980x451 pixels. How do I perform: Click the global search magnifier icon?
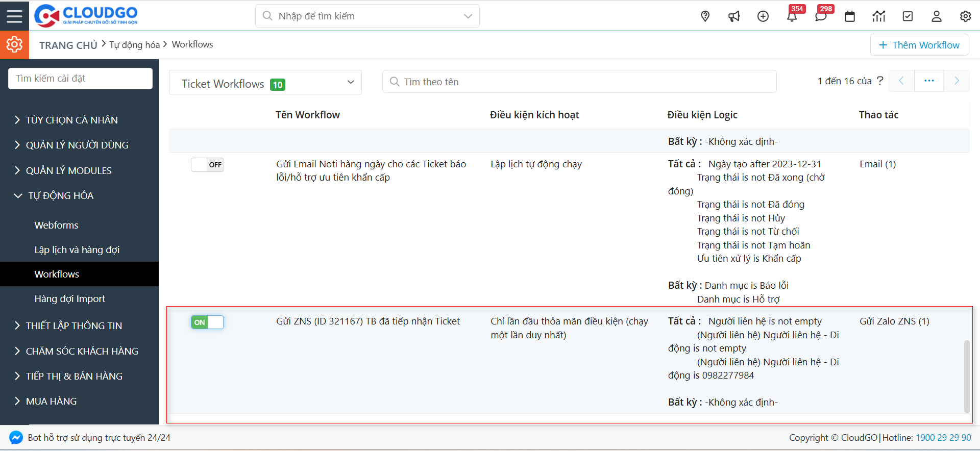click(267, 16)
